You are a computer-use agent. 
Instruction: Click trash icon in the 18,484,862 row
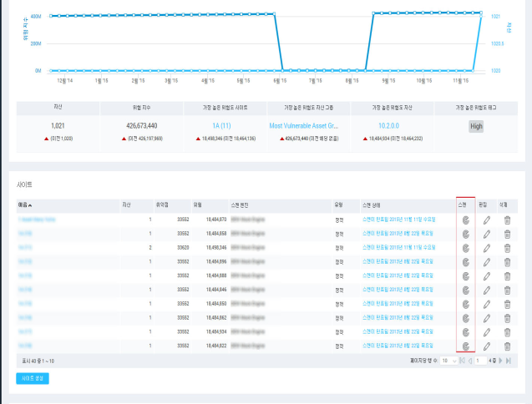(x=507, y=318)
